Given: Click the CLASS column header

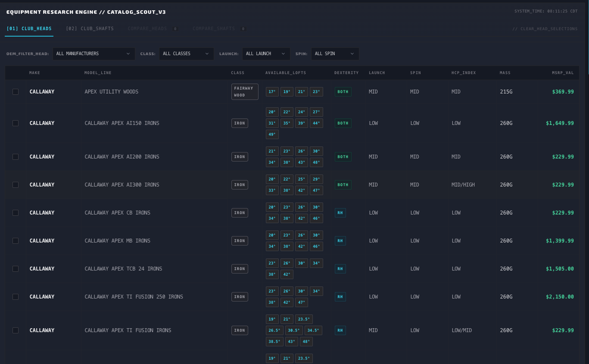Looking at the screenshot, I should pos(237,73).
